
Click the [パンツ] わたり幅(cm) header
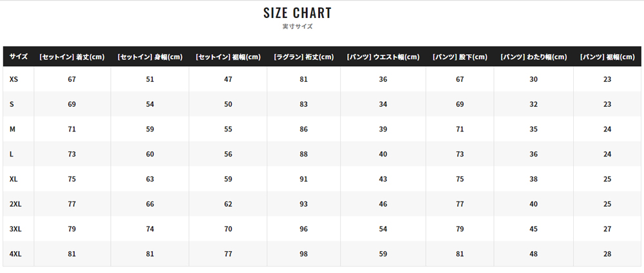click(533, 57)
